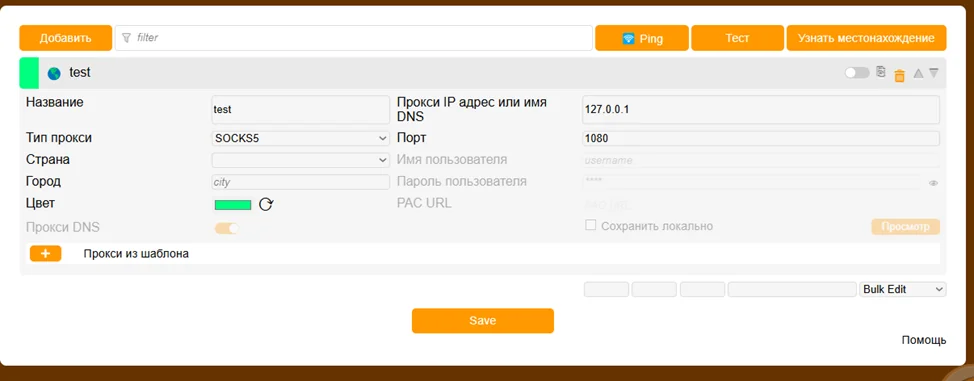
Task: Click the Город city input field
Action: click(x=301, y=182)
